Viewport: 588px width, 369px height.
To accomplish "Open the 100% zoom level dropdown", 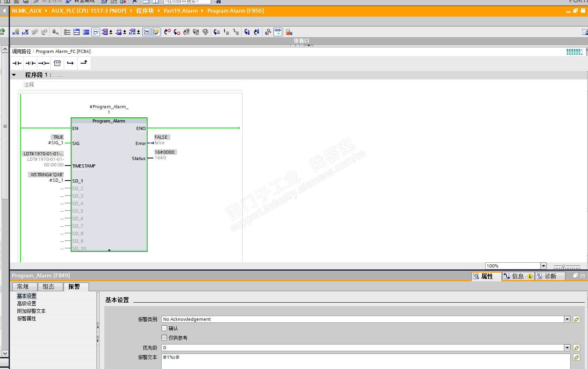I will 543,266.
